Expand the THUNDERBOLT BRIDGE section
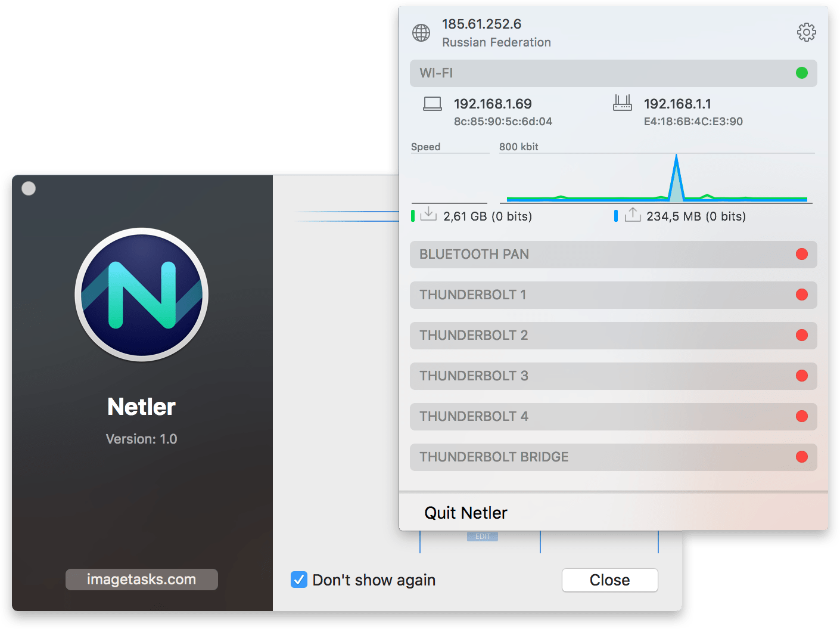 pos(613,457)
